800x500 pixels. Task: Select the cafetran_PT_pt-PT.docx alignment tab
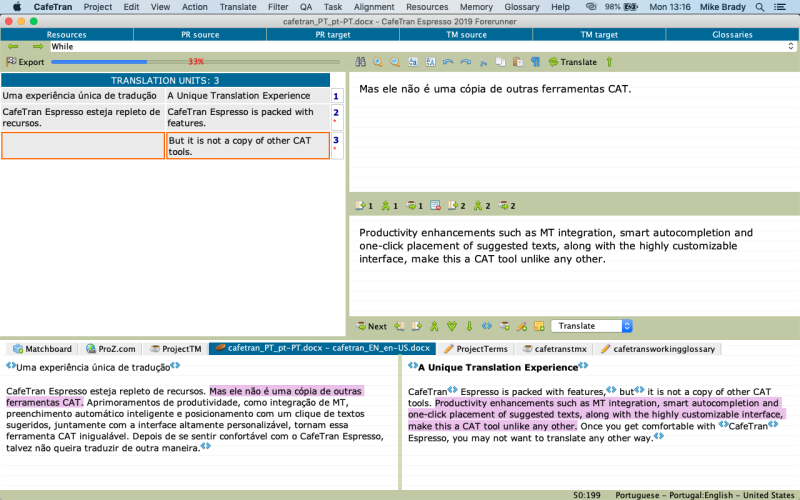(322, 348)
